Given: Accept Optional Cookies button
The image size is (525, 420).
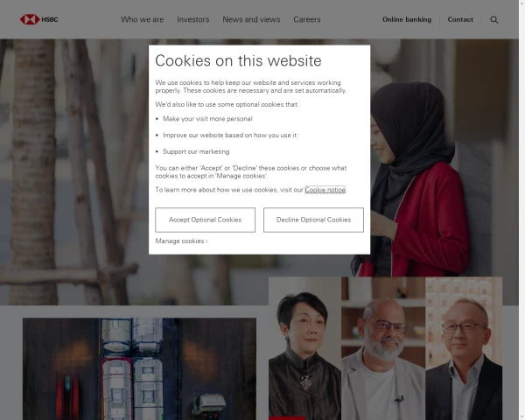Looking at the screenshot, I should coord(206,220).
